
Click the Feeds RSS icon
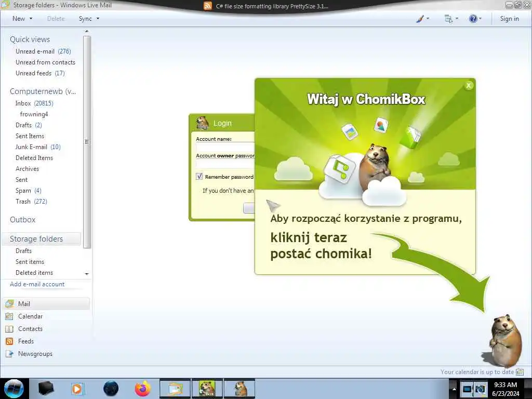9,341
